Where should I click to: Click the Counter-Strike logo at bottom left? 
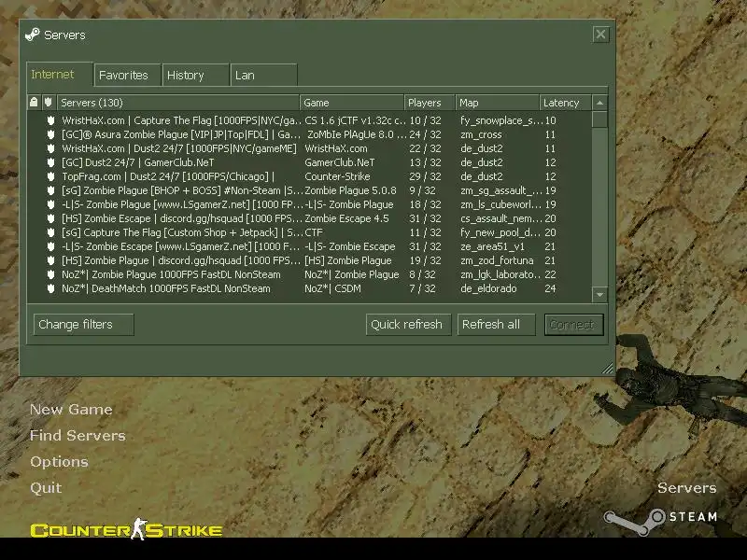click(x=126, y=529)
